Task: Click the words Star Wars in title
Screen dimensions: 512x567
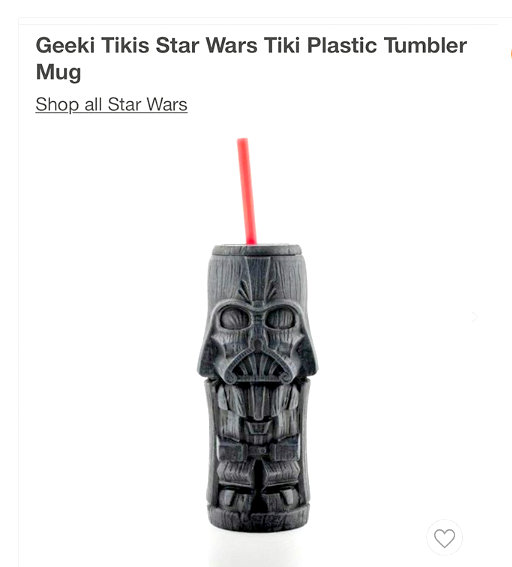Action: click(x=206, y=45)
